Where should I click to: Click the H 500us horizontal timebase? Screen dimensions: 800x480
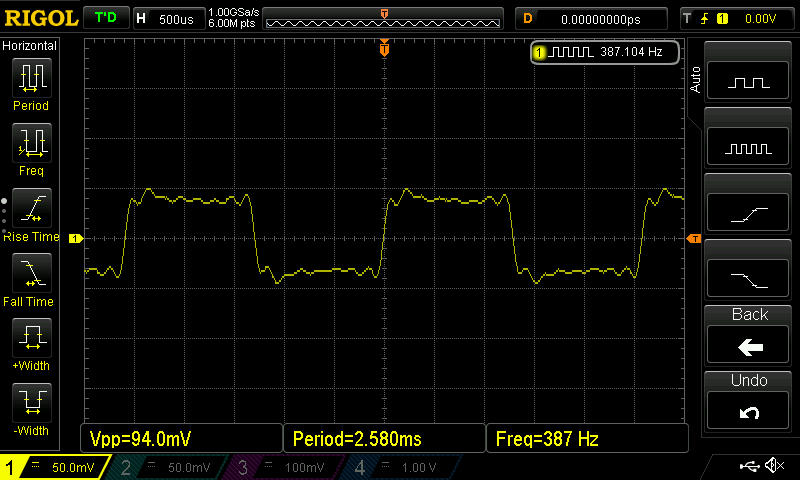click(169, 19)
